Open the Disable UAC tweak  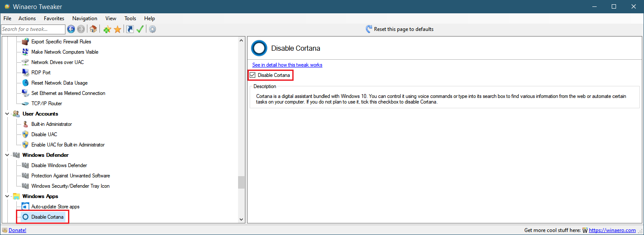44,134
